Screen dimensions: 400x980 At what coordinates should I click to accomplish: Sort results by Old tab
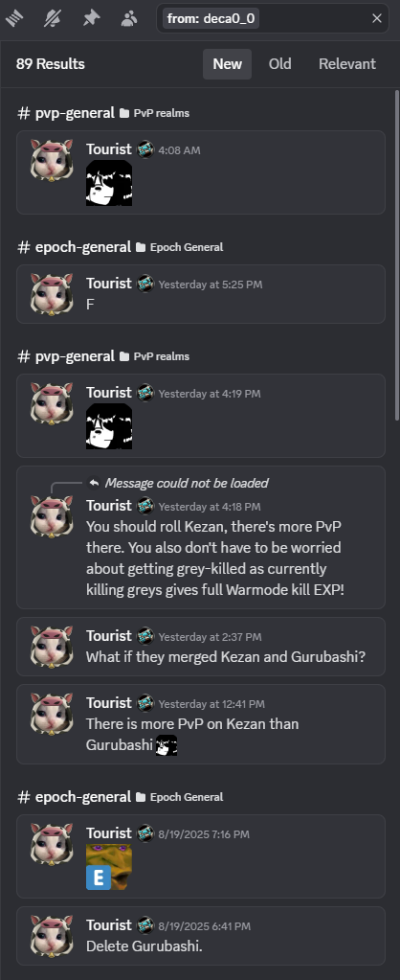coord(279,64)
